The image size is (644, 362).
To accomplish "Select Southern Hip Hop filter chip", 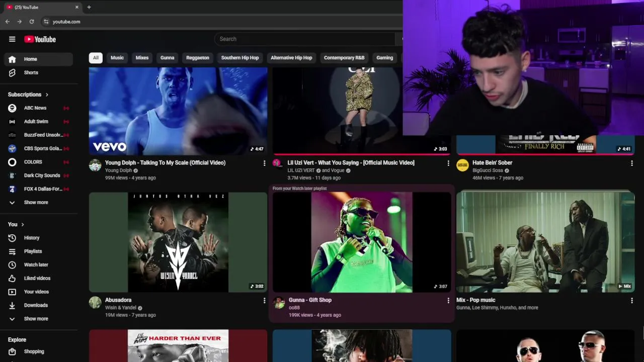I will [240, 58].
